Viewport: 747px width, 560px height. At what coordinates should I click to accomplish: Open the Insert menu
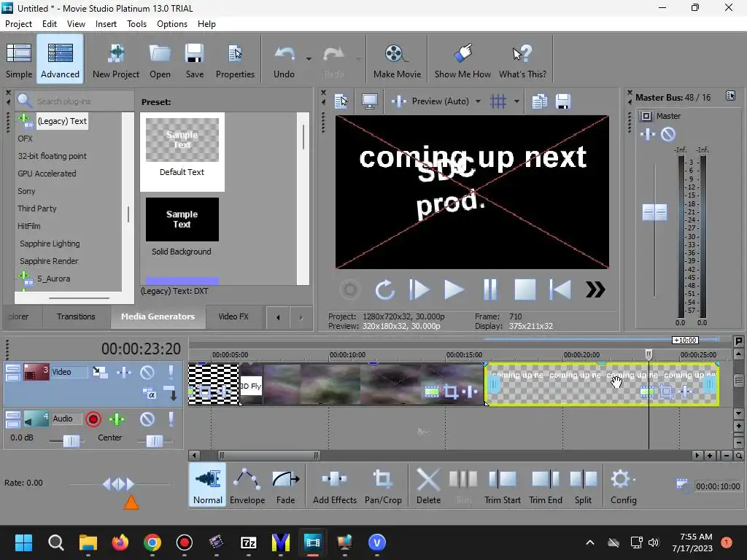(x=106, y=24)
